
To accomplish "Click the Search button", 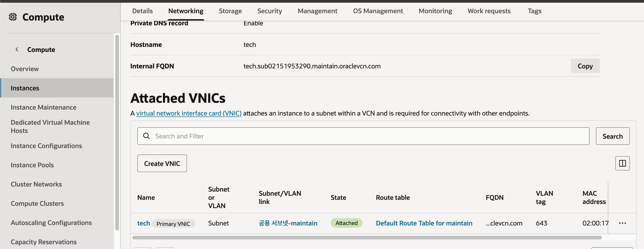I will point(612,136).
